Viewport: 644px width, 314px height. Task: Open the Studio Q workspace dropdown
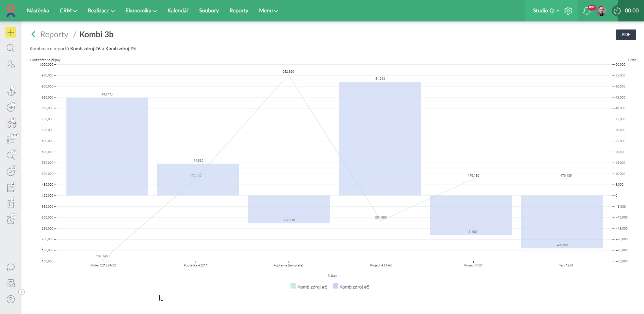click(x=546, y=11)
